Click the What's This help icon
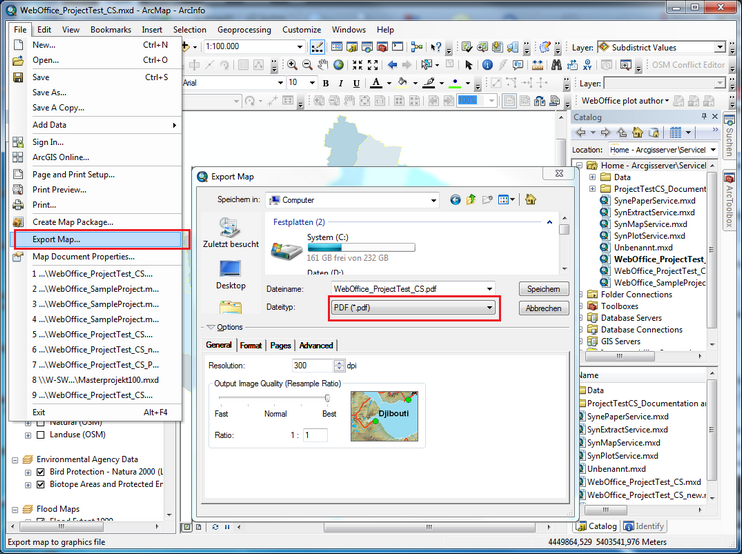Image resolution: width=742 pixels, height=554 pixels. 436,47
